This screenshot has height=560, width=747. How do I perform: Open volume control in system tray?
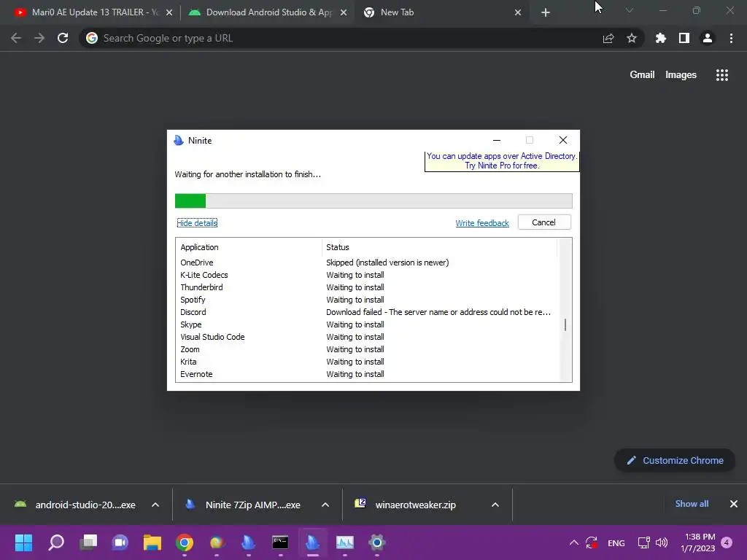[662, 542]
